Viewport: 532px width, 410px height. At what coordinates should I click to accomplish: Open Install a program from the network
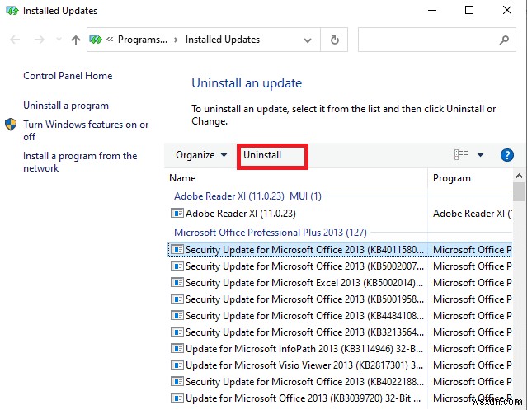pos(80,162)
